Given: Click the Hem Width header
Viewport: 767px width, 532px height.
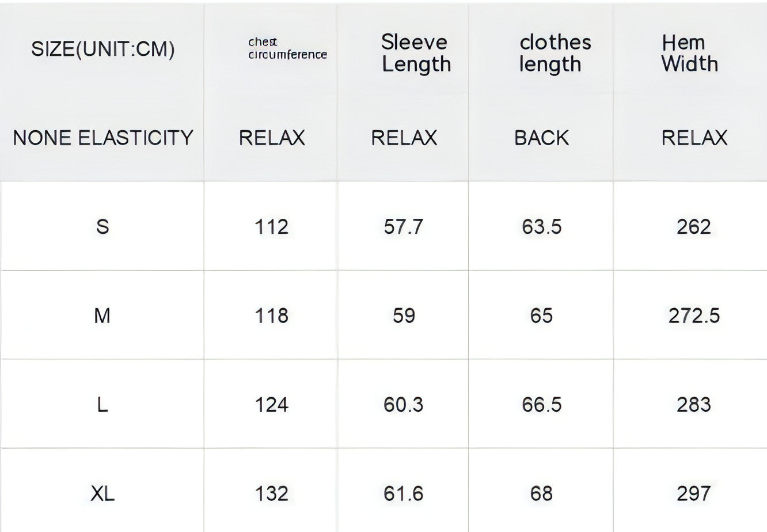Looking at the screenshot, I should (x=690, y=53).
